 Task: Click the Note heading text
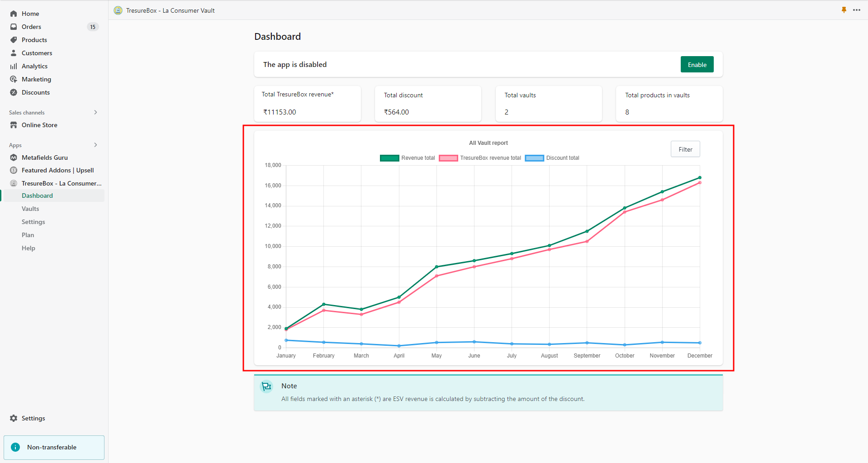289,386
